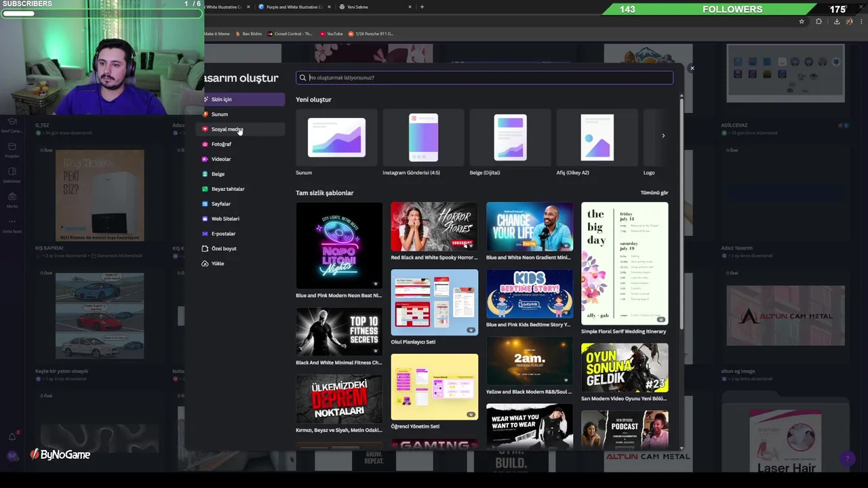Click the Belge category icon in sidebar

click(x=205, y=174)
